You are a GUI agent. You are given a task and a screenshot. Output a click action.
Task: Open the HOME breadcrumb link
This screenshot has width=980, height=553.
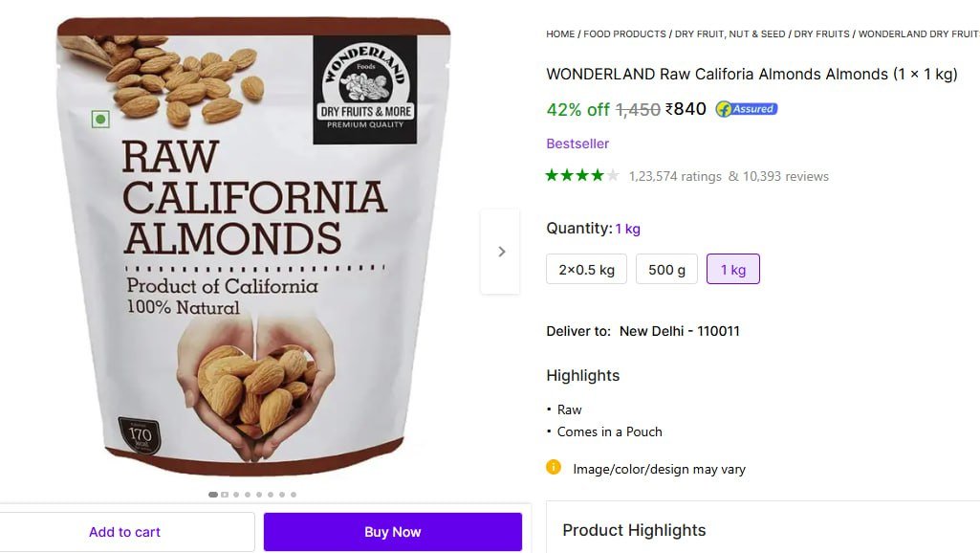tap(560, 34)
